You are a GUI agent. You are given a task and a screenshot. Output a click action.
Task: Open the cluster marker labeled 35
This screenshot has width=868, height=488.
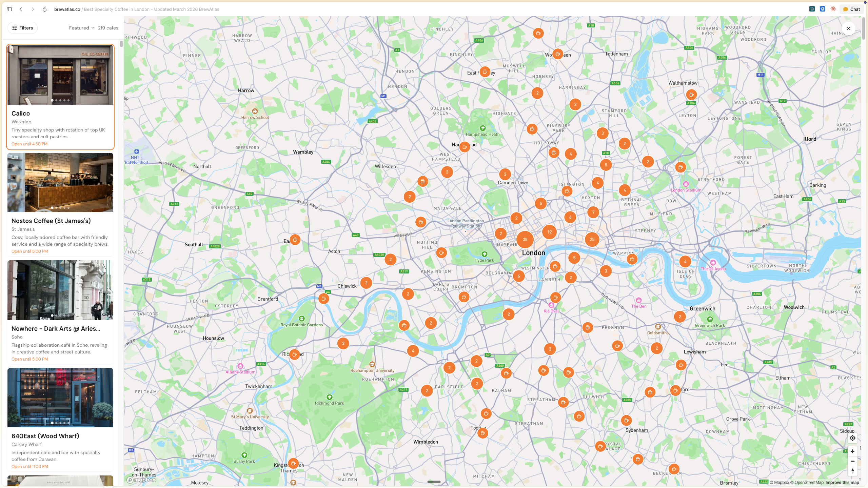pyautogui.click(x=525, y=240)
